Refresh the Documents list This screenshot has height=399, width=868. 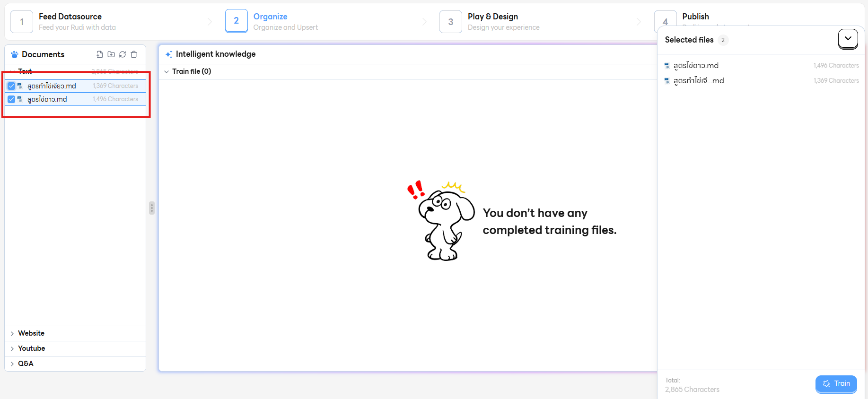coord(123,54)
